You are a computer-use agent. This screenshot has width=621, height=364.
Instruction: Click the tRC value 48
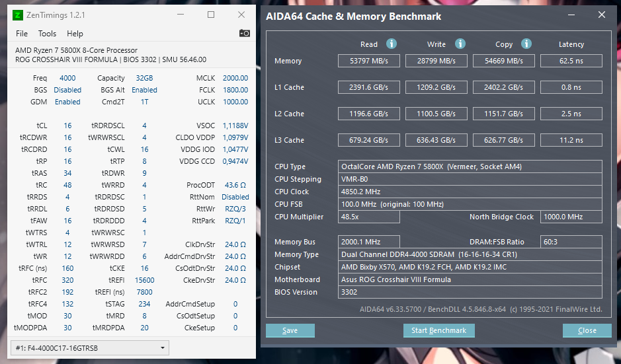point(67,185)
